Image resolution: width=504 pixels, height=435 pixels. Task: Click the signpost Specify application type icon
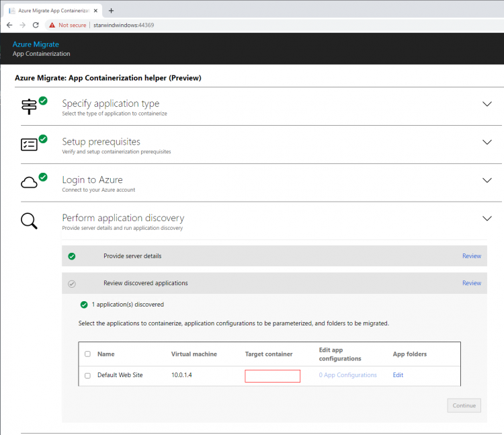point(29,106)
